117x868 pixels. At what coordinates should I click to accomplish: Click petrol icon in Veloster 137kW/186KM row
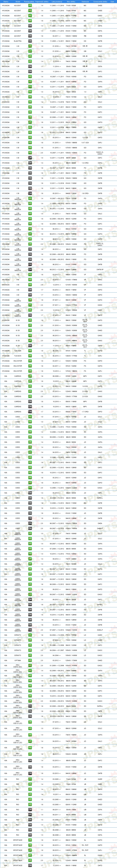(x=30, y=371)
